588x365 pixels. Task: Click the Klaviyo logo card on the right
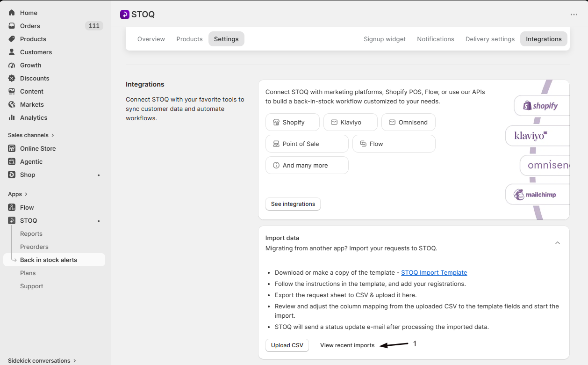click(x=538, y=136)
